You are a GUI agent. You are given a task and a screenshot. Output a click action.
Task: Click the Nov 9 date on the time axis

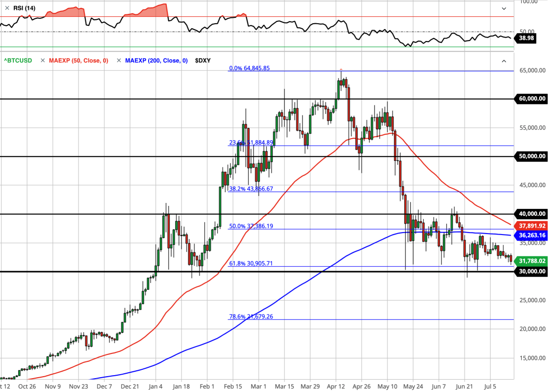click(53, 387)
